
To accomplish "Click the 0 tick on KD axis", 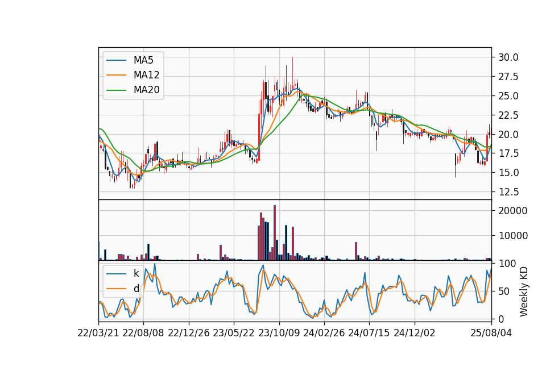I will coord(500,319).
